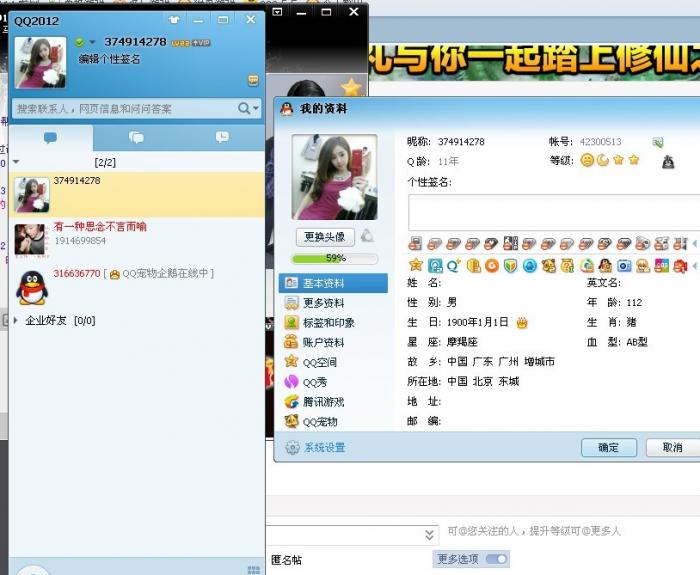Open the skin changer shirt icon in QQ2012
700x575 pixels.
click(174, 20)
